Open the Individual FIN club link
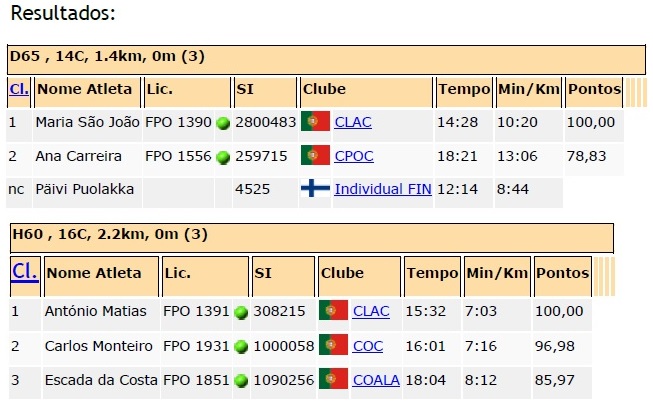This screenshot has width=653, height=409. click(x=383, y=189)
